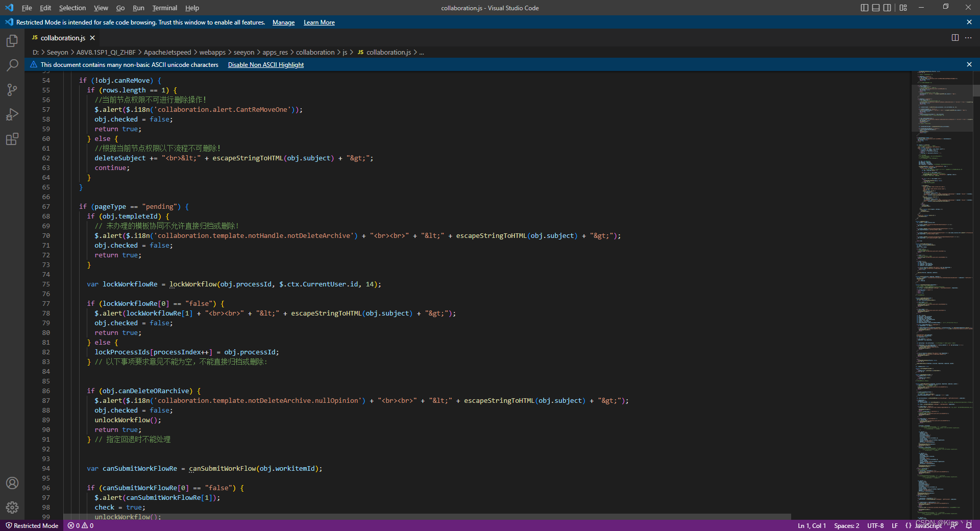980x531 pixels.
Task: Click the js folder breadcrumb
Action: tap(345, 52)
